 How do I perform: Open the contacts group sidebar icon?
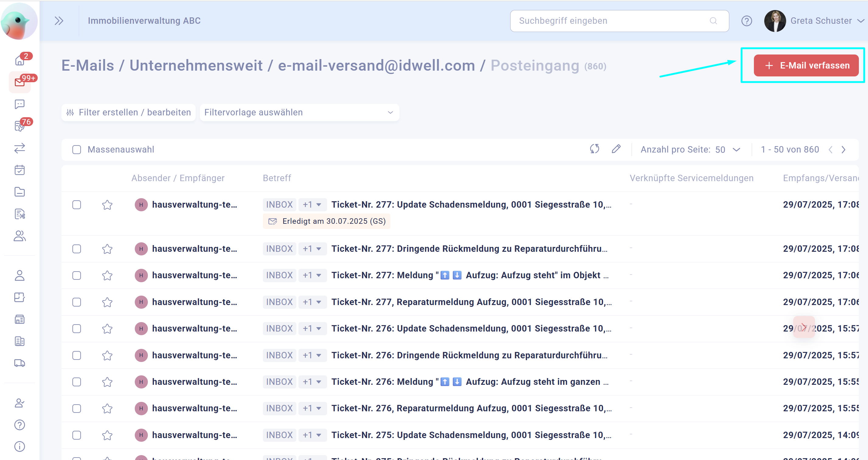[19, 236]
